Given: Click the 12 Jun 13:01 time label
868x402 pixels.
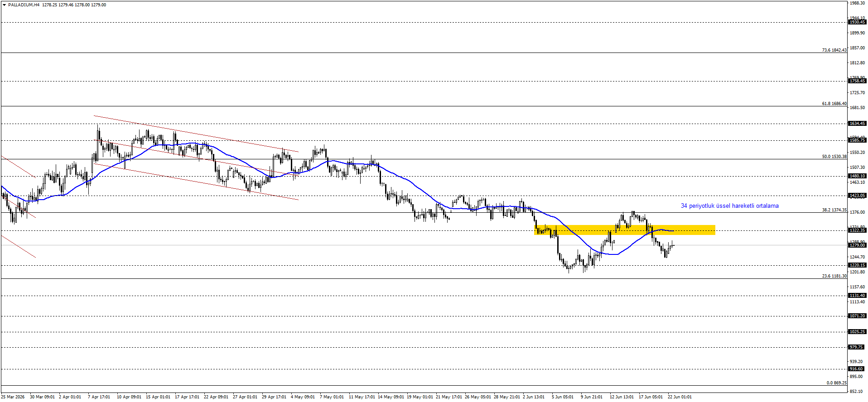Looking at the screenshot, I should pos(622,397).
